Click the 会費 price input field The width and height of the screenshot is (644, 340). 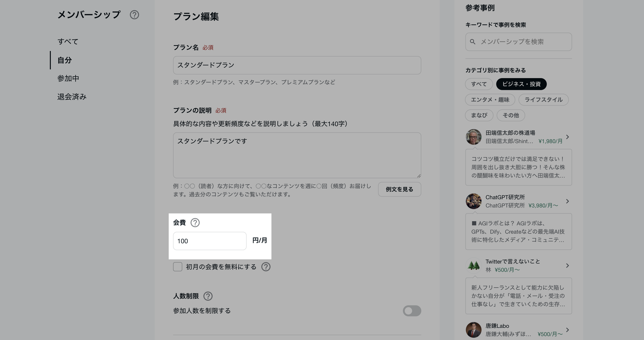click(210, 241)
